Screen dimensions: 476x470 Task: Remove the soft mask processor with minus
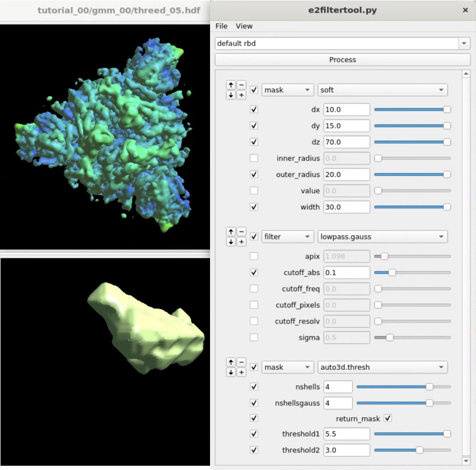click(241, 85)
